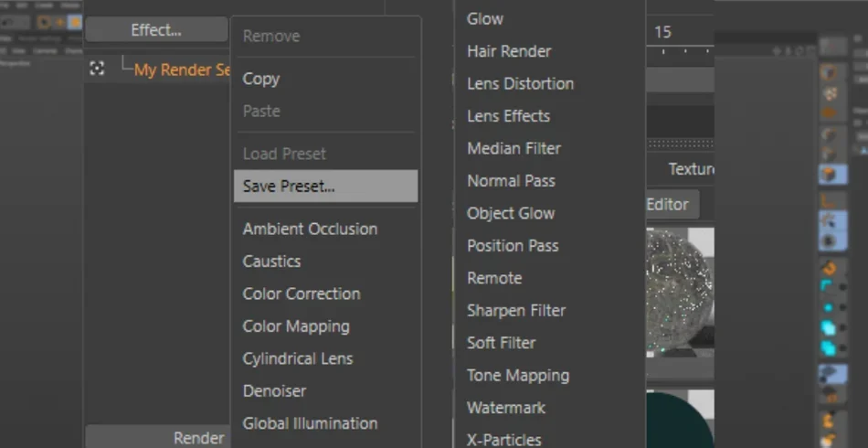Viewport: 868px width, 448px height.
Task: Click the active render setting target icon
Action: [x=97, y=69]
